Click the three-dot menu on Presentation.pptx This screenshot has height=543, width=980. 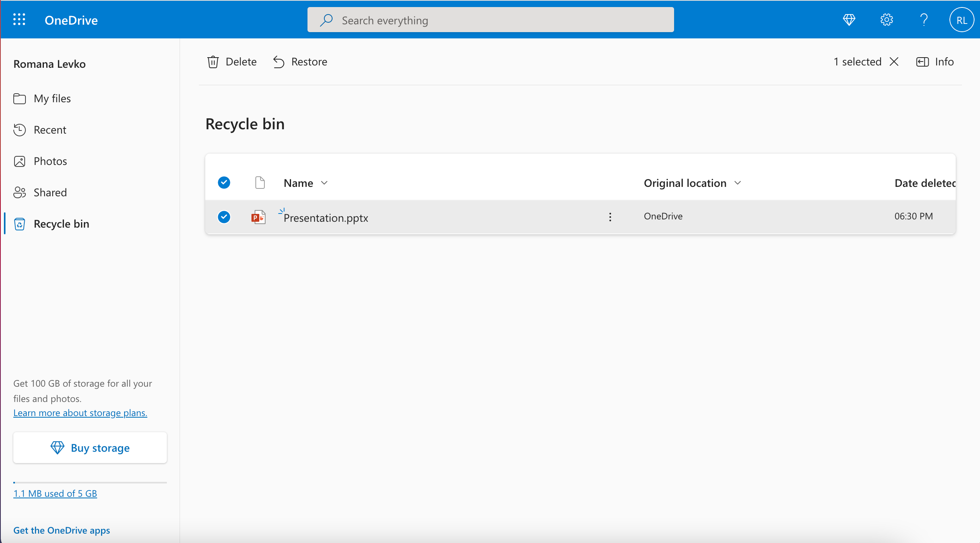pyautogui.click(x=609, y=217)
